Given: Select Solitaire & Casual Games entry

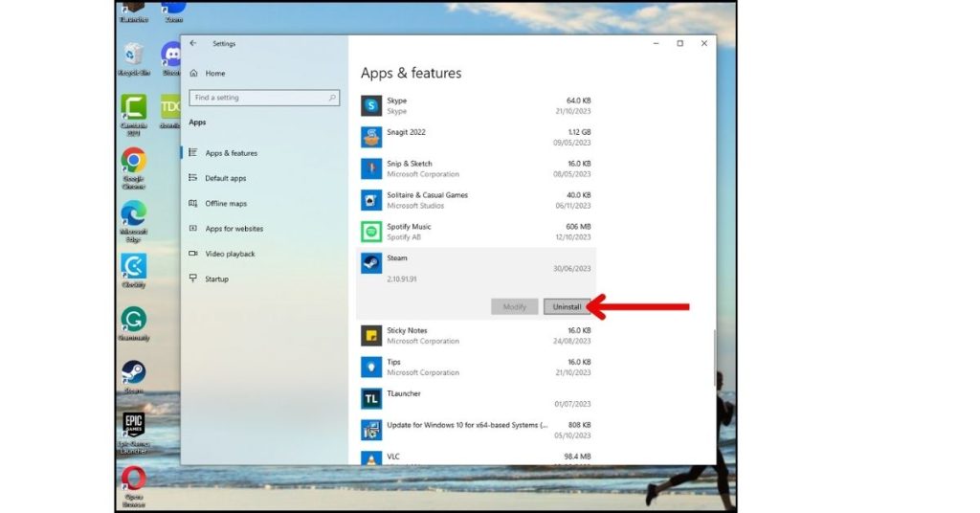Looking at the screenshot, I should point(476,200).
